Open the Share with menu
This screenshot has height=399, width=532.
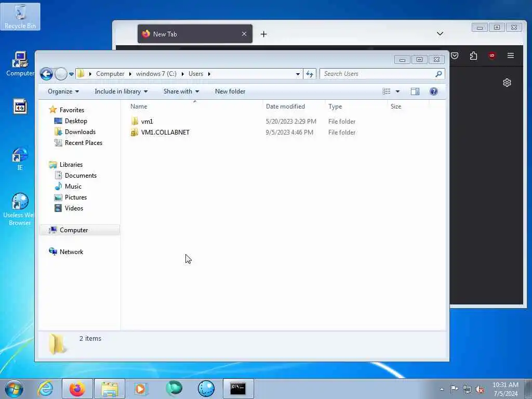point(181,91)
